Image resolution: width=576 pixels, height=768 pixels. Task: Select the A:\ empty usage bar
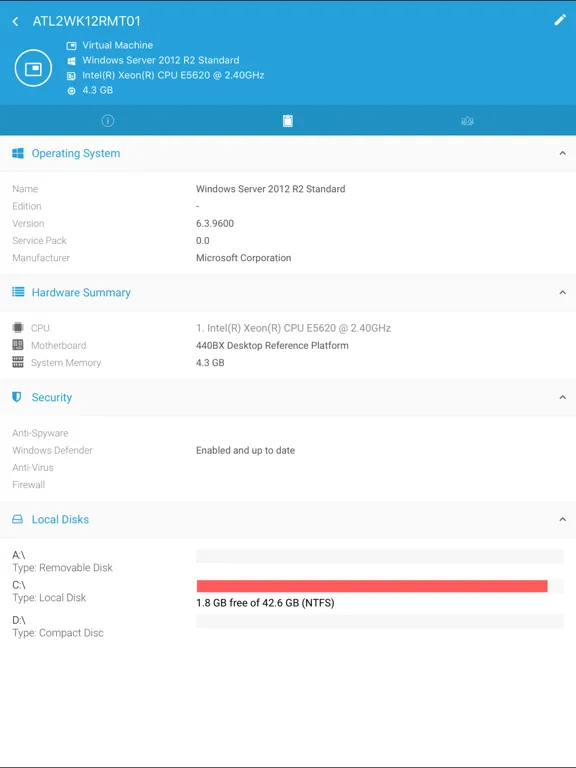(380, 556)
